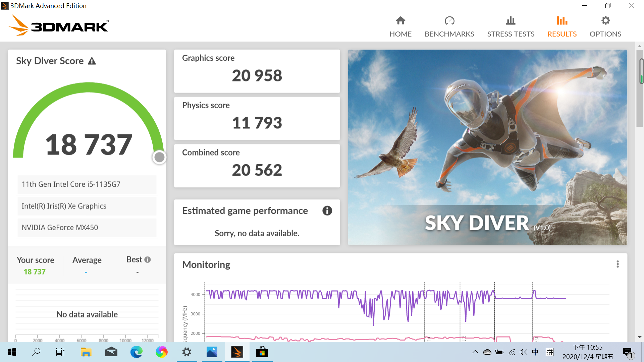Viewport: 644px width, 362px height.
Task: Open Microsoft Store from the taskbar
Action: pos(262,352)
